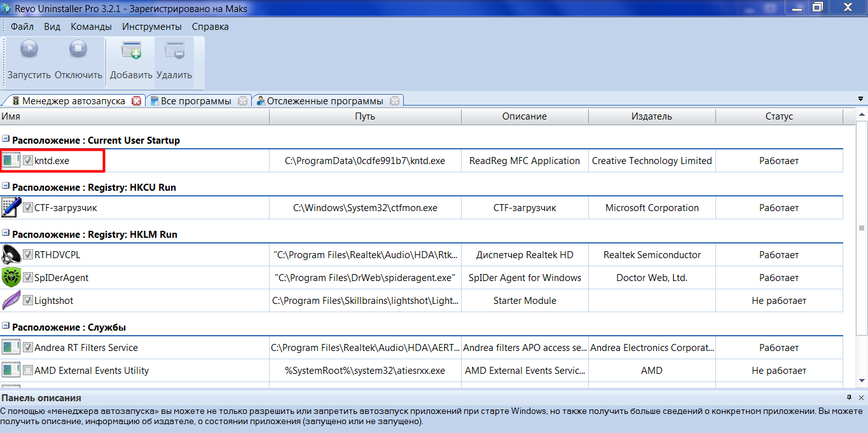Collapse the Службы group
This screenshot has height=433, width=868.
6,327
